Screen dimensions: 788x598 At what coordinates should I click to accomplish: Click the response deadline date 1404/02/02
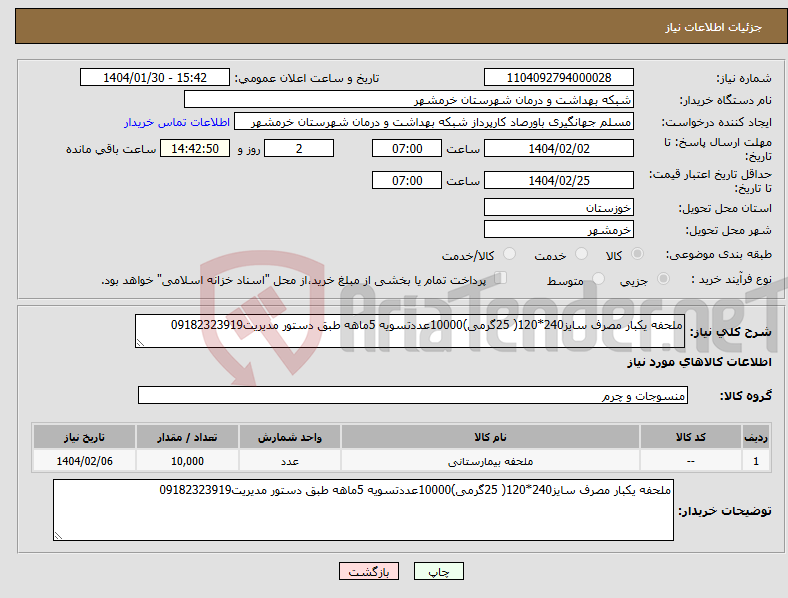tap(558, 148)
